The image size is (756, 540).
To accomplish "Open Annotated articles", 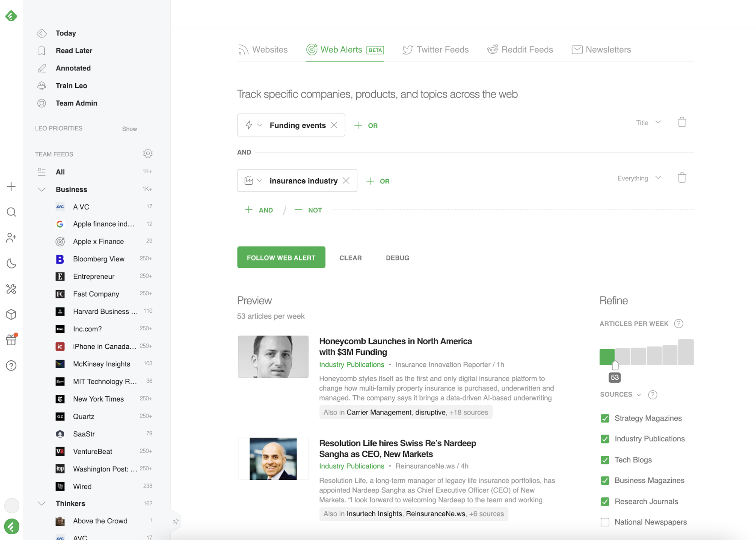I will click(73, 68).
